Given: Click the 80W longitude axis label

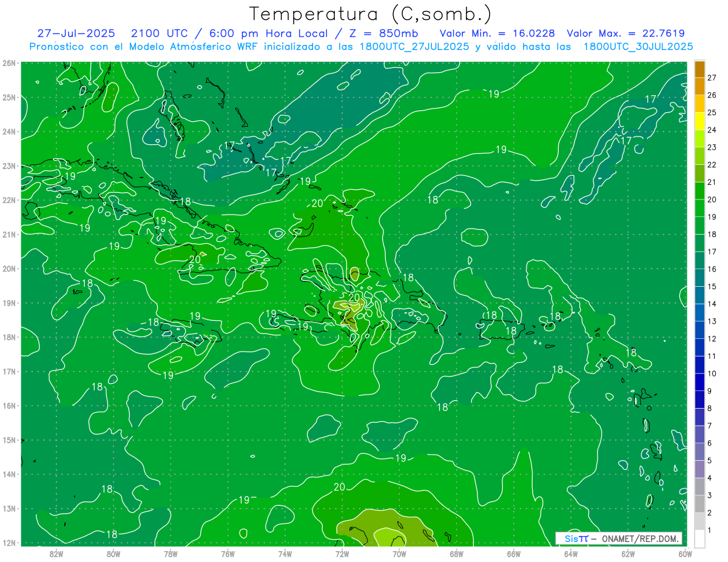Looking at the screenshot, I should [x=113, y=554].
